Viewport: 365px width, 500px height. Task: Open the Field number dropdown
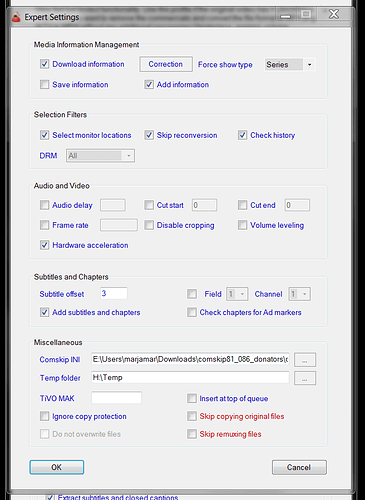pyautogui.click(x=237, y=294)
